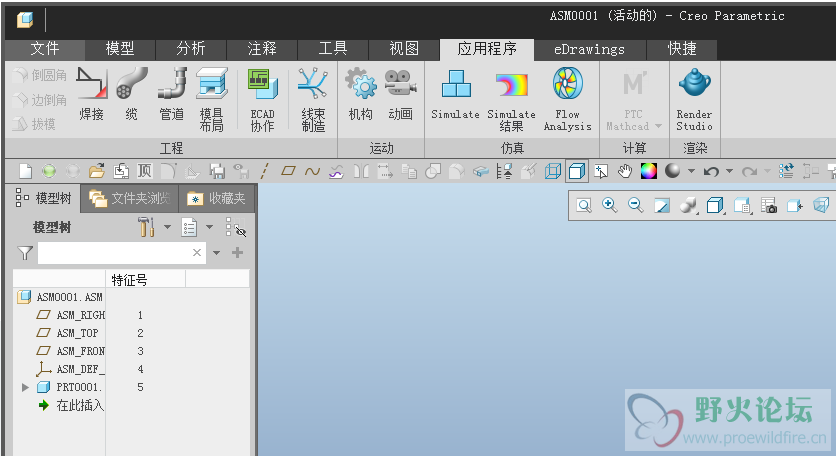This screenshot has width=836, height=456.
Task: Open the eDrawings ribbon tab
Action: [590, 50]
